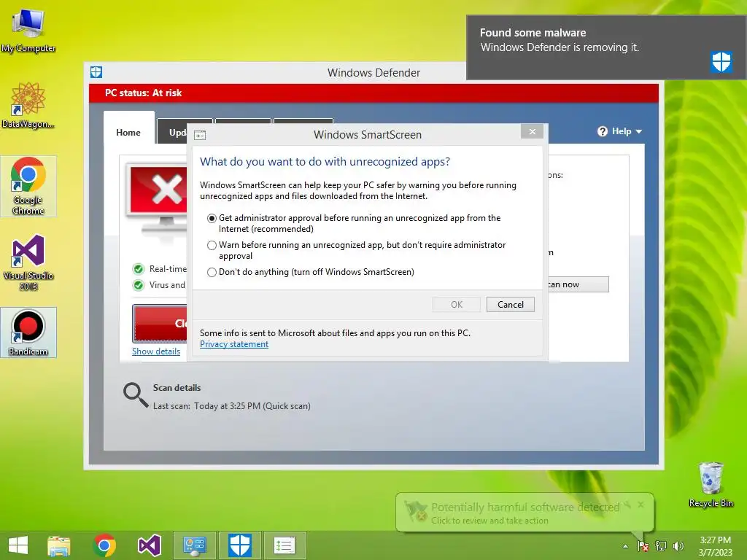Viewport: 747px width, 560px height.
Task: Open Chrome from the taskbar
Action: coord(104,545)
